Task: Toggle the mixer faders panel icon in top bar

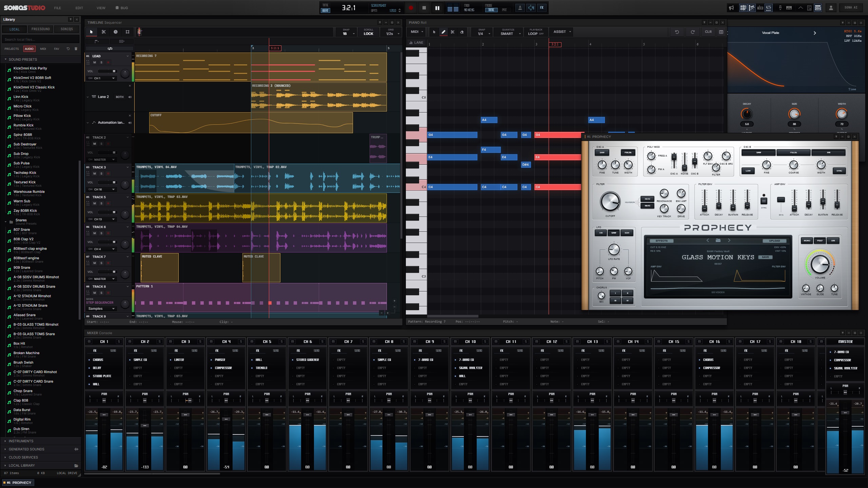Action: [769, 7]
